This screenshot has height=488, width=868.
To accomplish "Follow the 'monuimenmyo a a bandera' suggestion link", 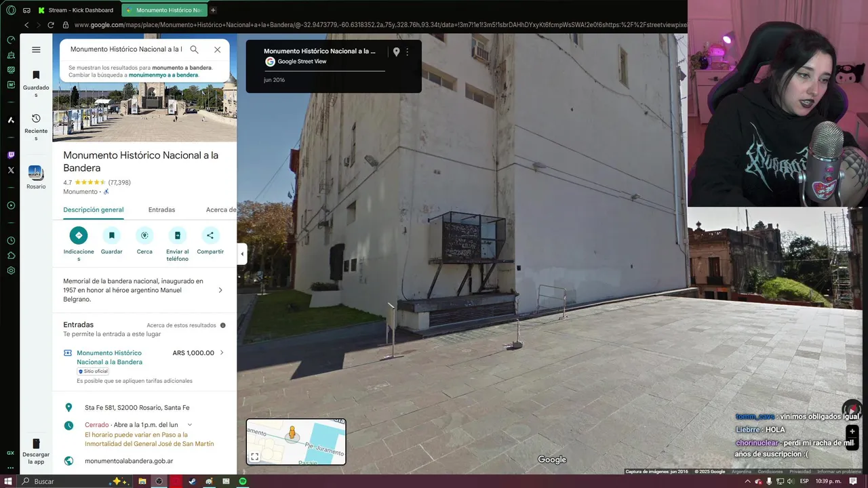I will [x=163, y=75].
